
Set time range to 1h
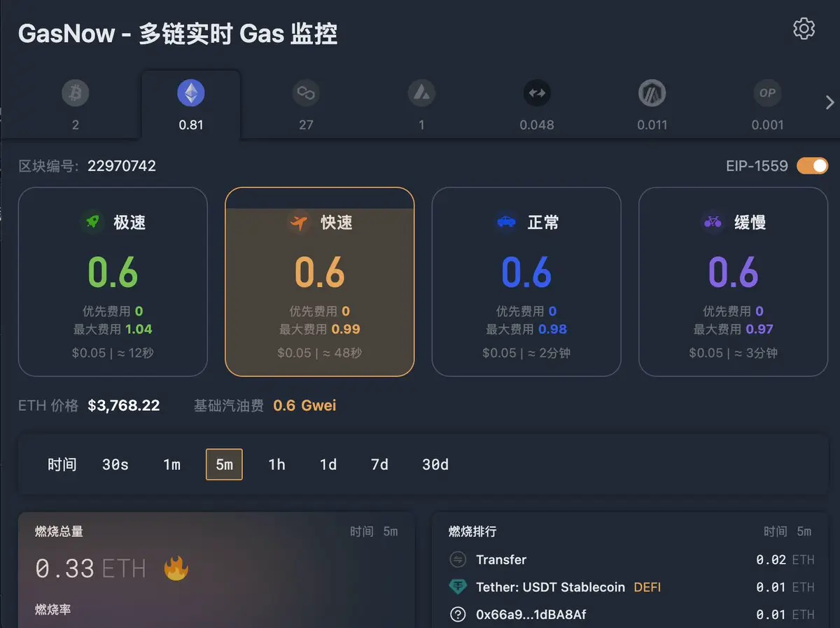point(277,464)
